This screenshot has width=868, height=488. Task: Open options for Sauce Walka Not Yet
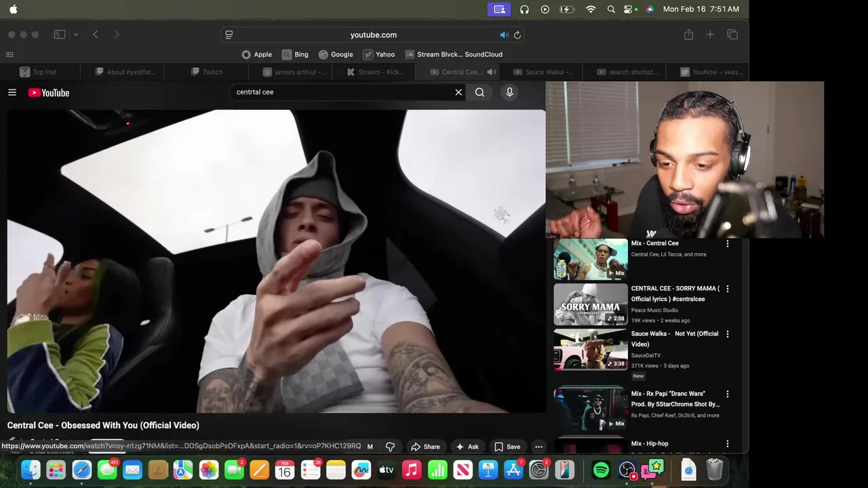(728, 334)
